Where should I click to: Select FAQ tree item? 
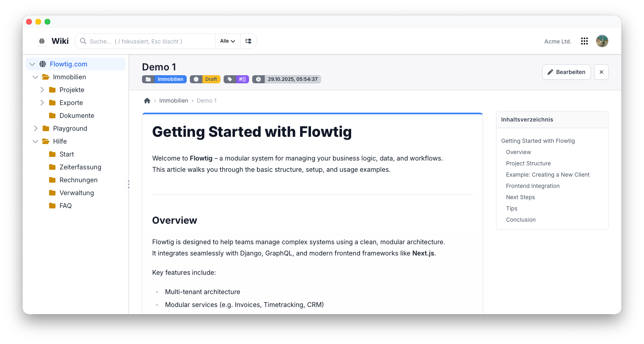coord(66,206)
